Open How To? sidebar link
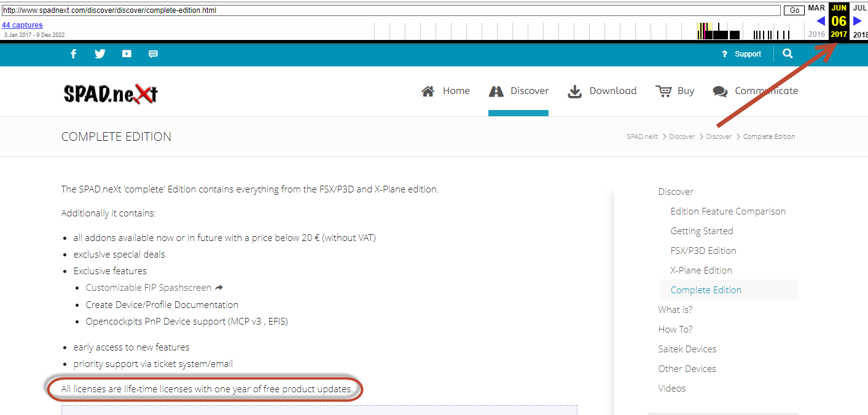This screenshot has height=415, width=868. [675, 330]
